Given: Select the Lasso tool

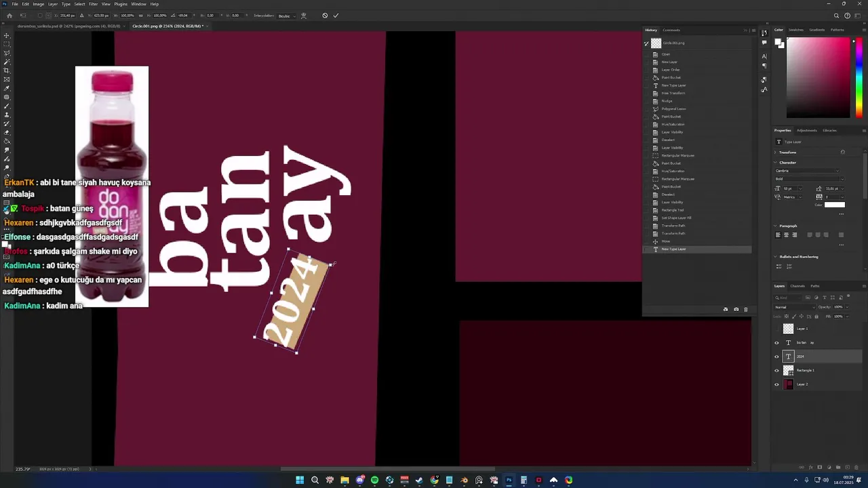Looking at the screenshot, I should coord(7,53).
